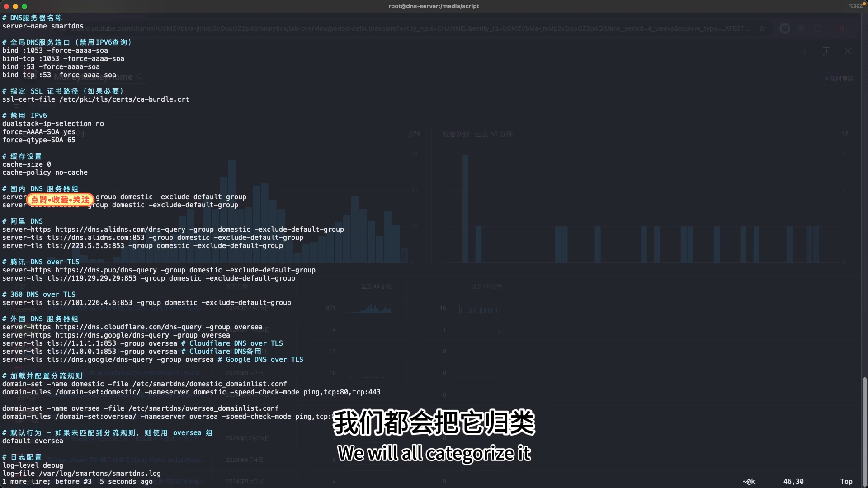Click the comment '# 日志配置'
The height and width of the screenshot is (488, 868).
22,457
